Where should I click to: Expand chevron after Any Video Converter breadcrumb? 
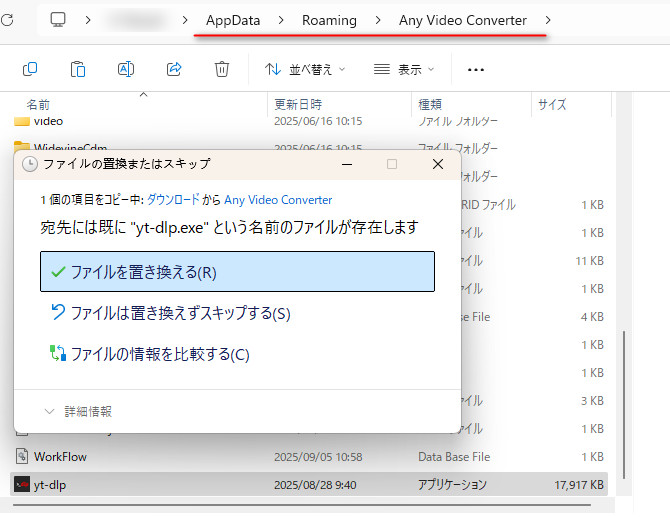pyautogui.click(x=548, y=19)
